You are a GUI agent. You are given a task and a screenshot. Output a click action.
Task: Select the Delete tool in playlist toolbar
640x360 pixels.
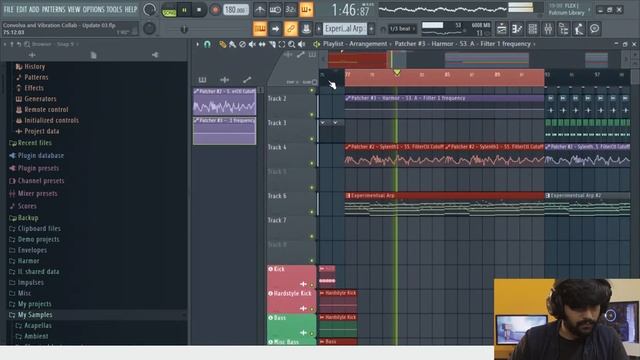point(242,44)
